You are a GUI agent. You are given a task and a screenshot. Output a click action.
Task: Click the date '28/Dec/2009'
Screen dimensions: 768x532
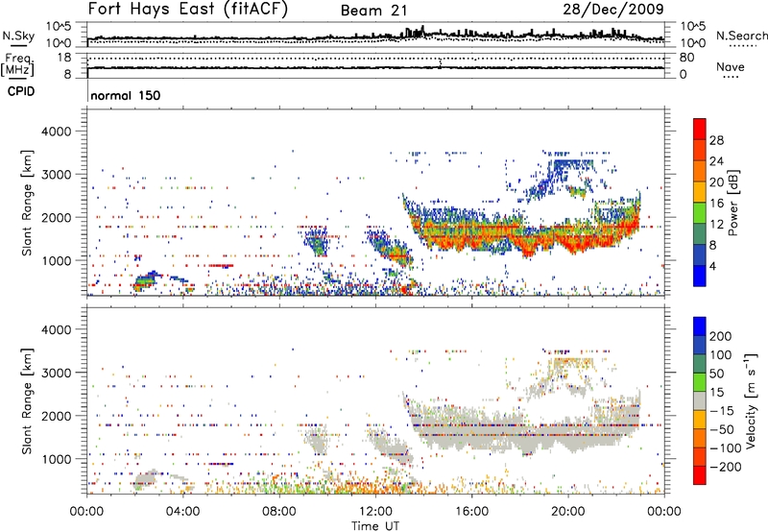(x=613, y=10)
